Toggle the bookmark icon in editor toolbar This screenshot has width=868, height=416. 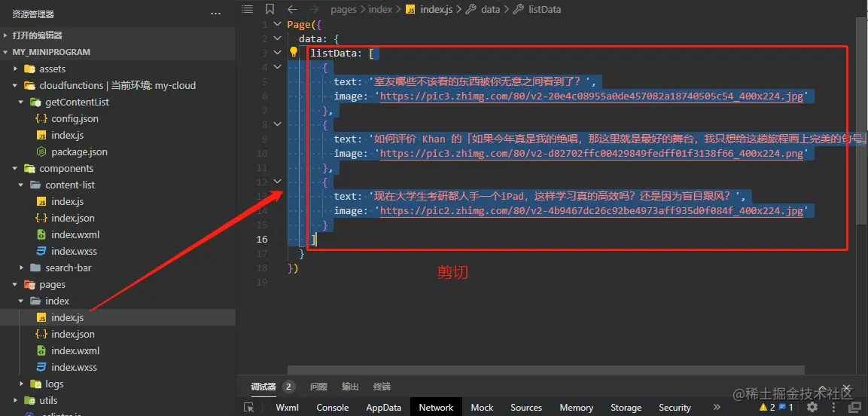270,9
